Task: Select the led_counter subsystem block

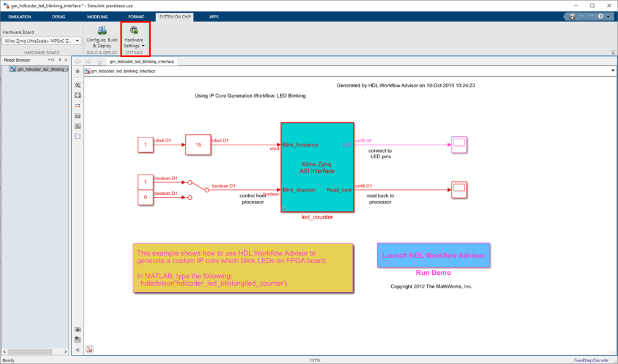Action: 317,167
